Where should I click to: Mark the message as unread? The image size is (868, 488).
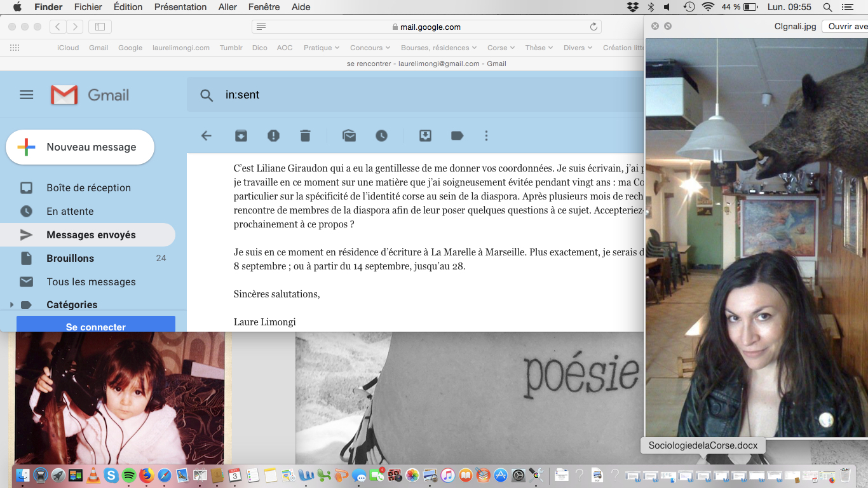click(349, 135)
